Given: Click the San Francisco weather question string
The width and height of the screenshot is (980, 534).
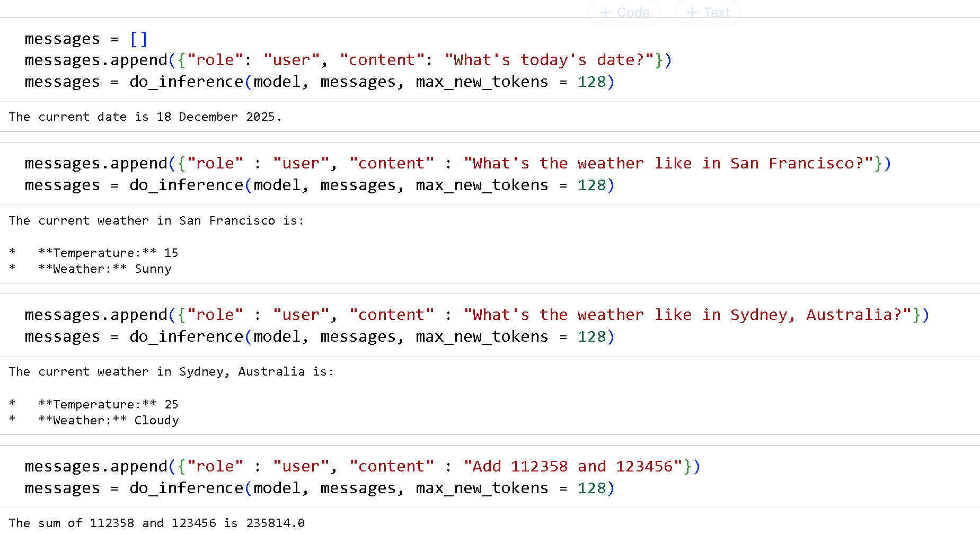Looking at the screenshot, I should 668,163.
